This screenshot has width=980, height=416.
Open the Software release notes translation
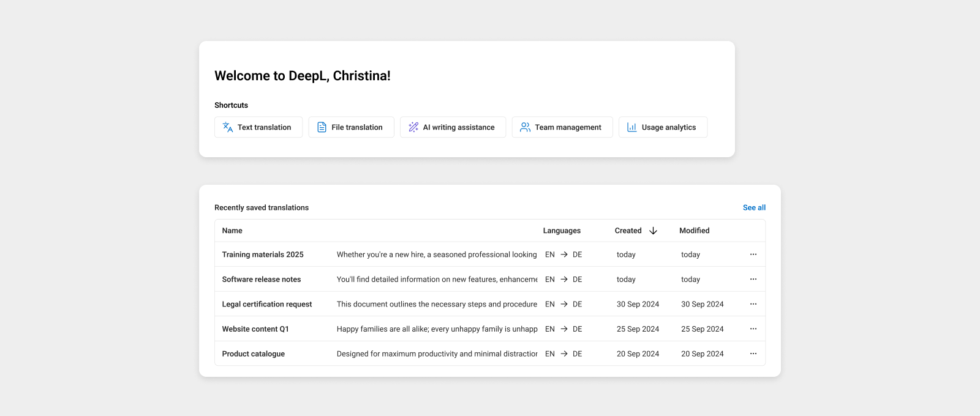(262, 279)
